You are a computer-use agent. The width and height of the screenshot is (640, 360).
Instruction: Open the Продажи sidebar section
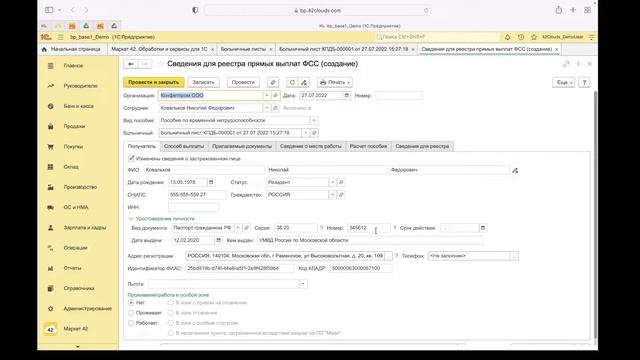point(74,127)
